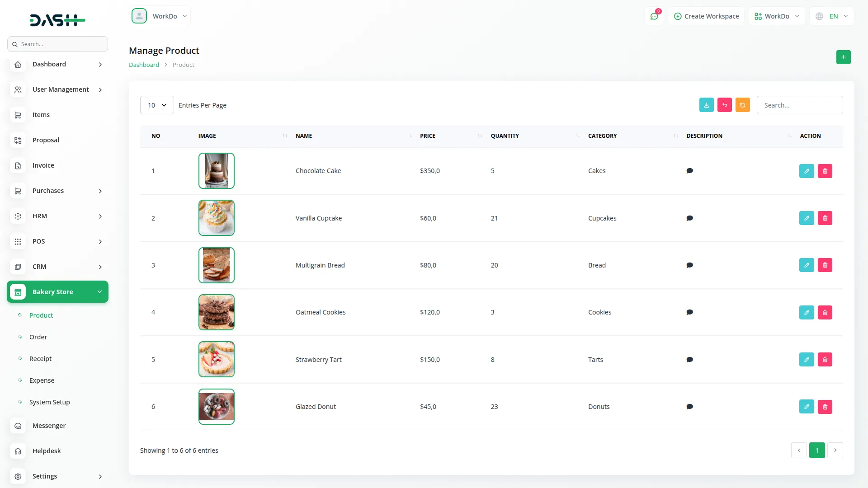Image resolution: width=868 pixels, height=488 pixels.
Task: Open Entries Per Page dropdown
Action: (157, 105)
